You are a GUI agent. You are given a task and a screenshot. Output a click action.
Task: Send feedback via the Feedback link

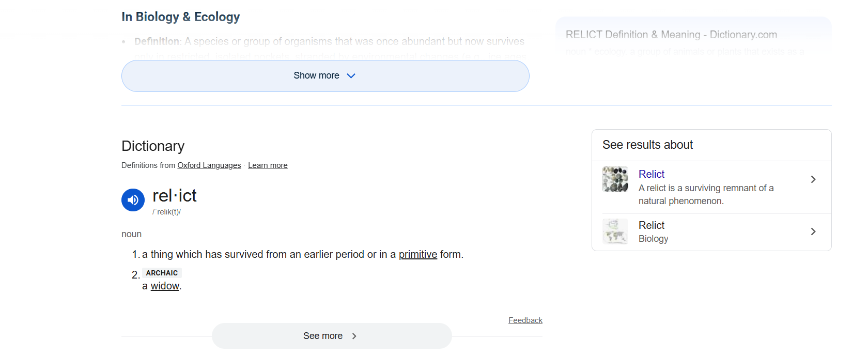(x=525, y=320)
